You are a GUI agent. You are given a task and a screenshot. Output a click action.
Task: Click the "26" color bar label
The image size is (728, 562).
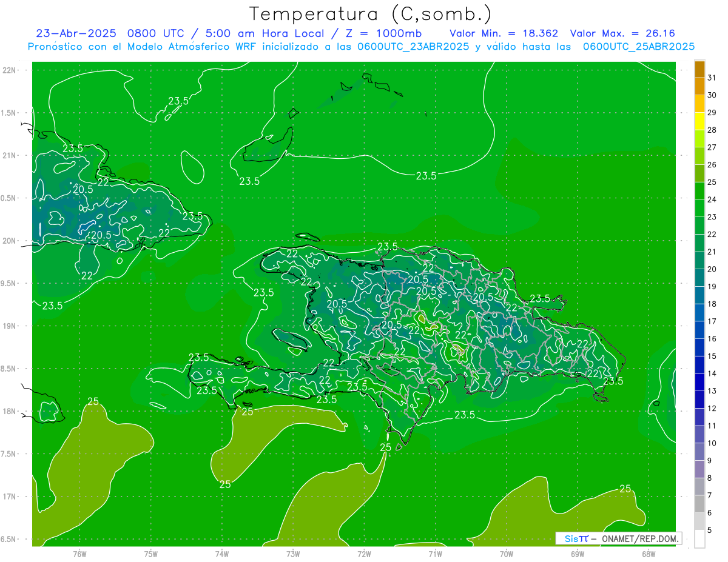click(x=712, y=165)
